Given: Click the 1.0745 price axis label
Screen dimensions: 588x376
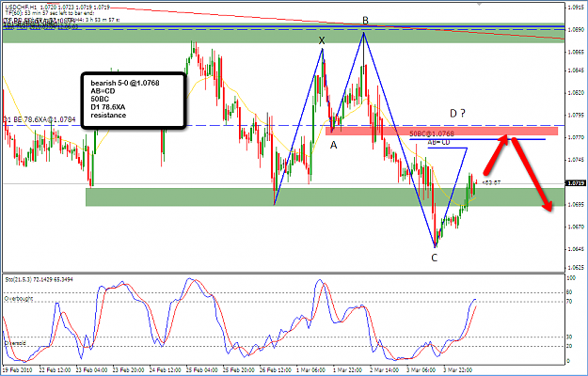Looking at the screenshot, I should [575, 160].
